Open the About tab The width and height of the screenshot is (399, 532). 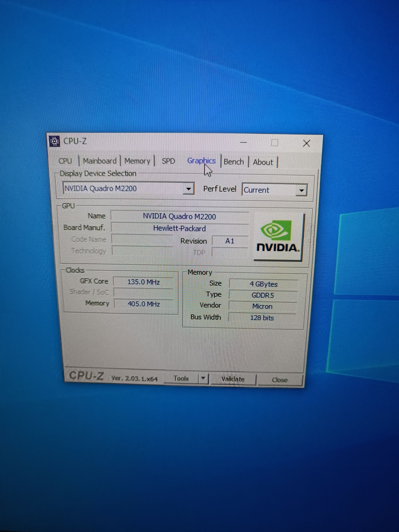263,162
